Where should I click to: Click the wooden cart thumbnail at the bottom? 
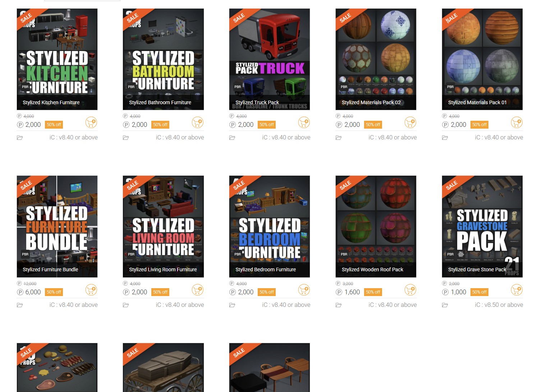pos(163,368)
